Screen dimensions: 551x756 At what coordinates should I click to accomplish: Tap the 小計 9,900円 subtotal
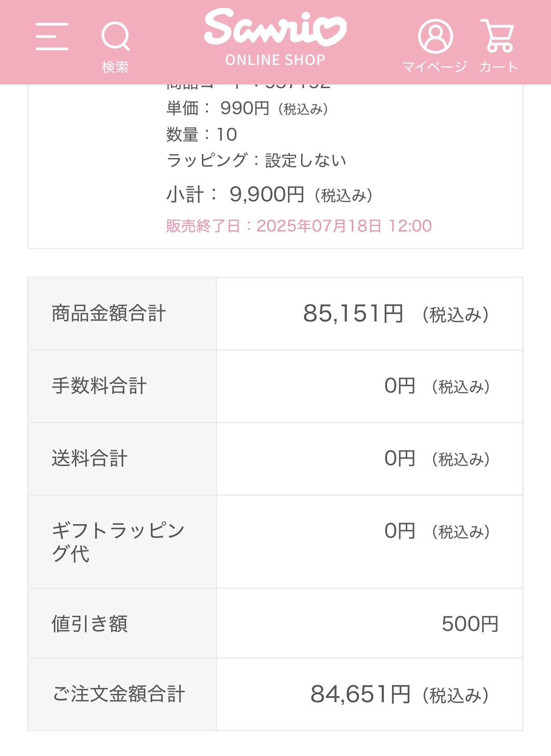tap(269, 195)
